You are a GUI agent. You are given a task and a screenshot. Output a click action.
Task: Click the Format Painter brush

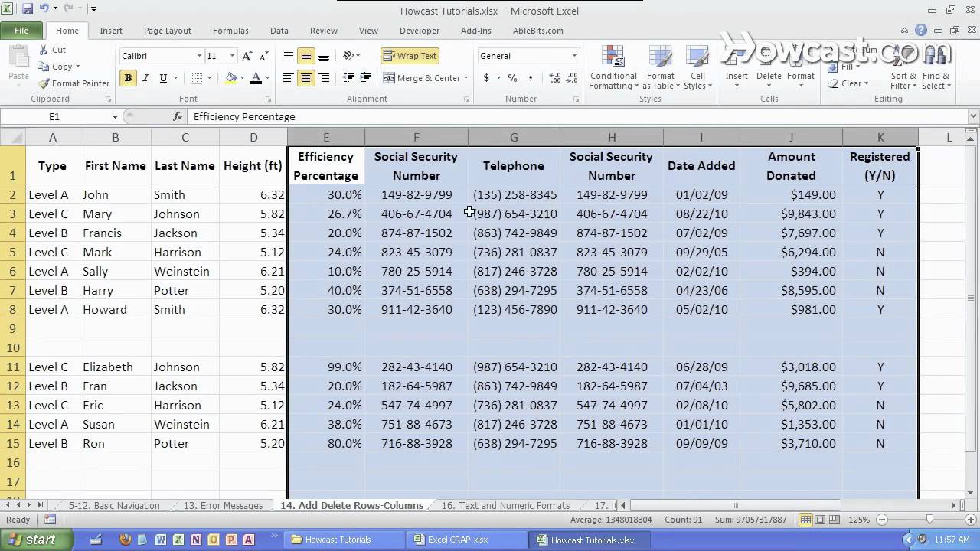(44, 83)
